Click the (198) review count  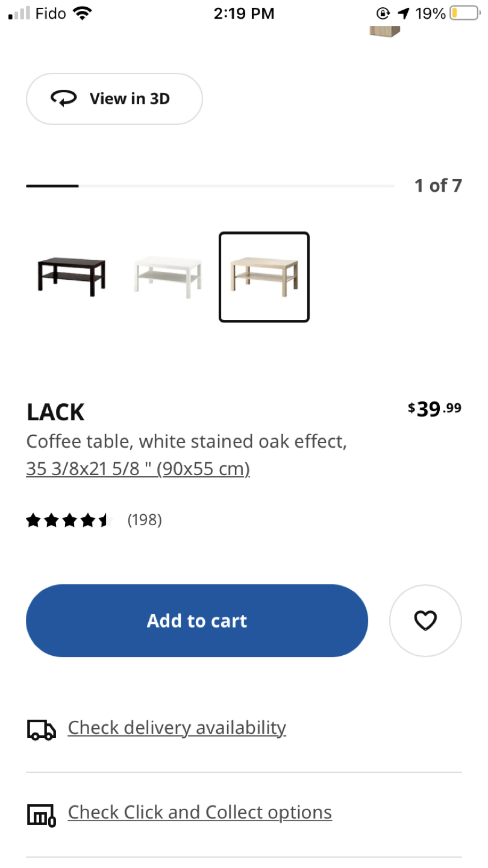click(x=145, y=520)
